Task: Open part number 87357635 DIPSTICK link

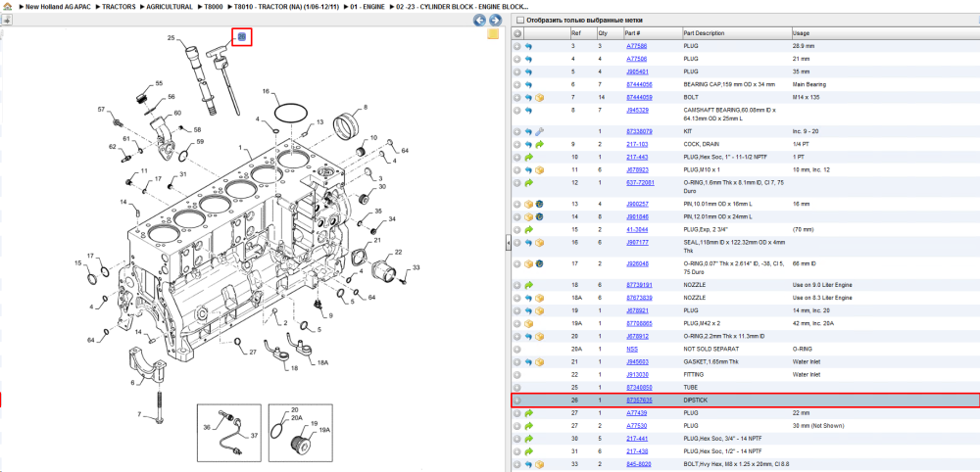Action: (x=639, y=401)
